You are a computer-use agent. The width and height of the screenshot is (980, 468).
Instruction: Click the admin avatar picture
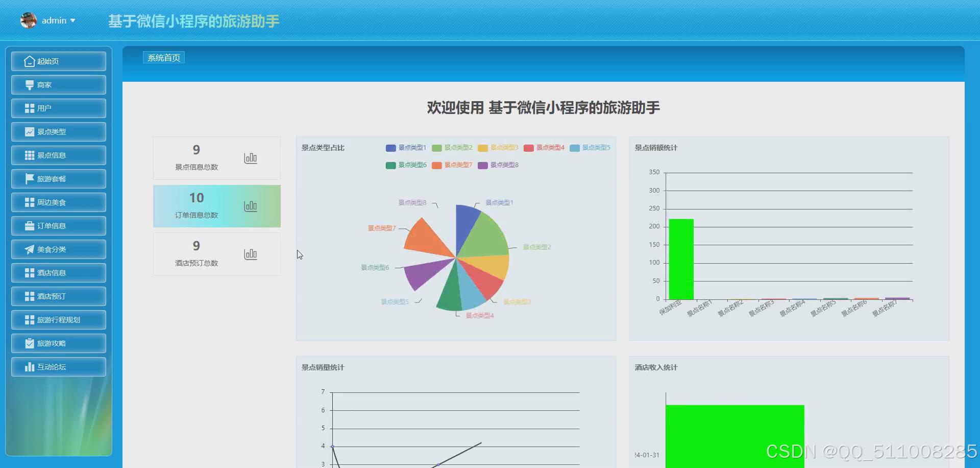click(x=29, y=20)
